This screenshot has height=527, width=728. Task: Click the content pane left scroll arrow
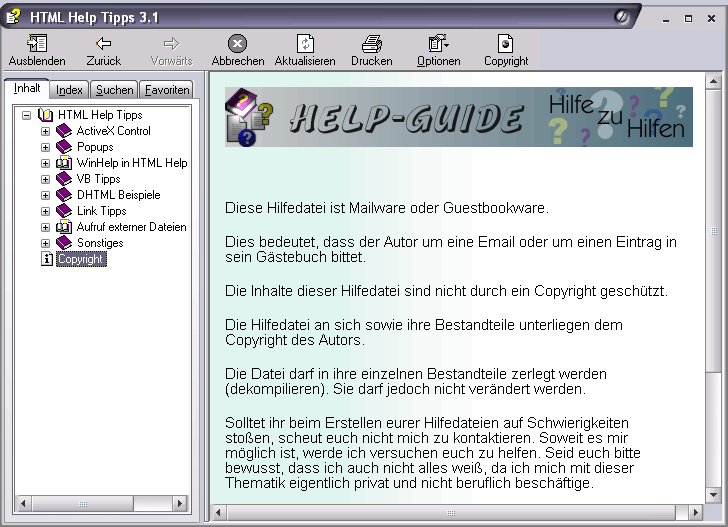point(219,513)
